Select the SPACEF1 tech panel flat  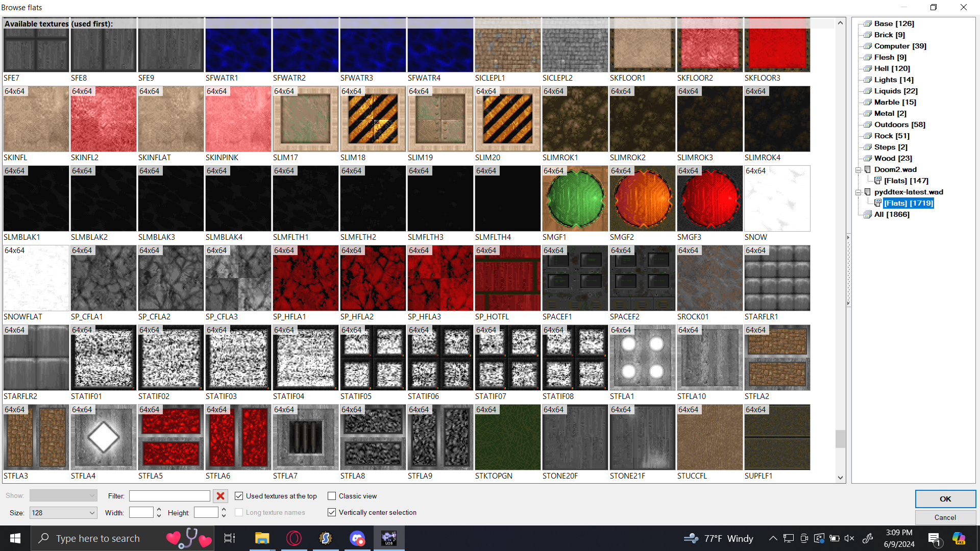(575, 278)
